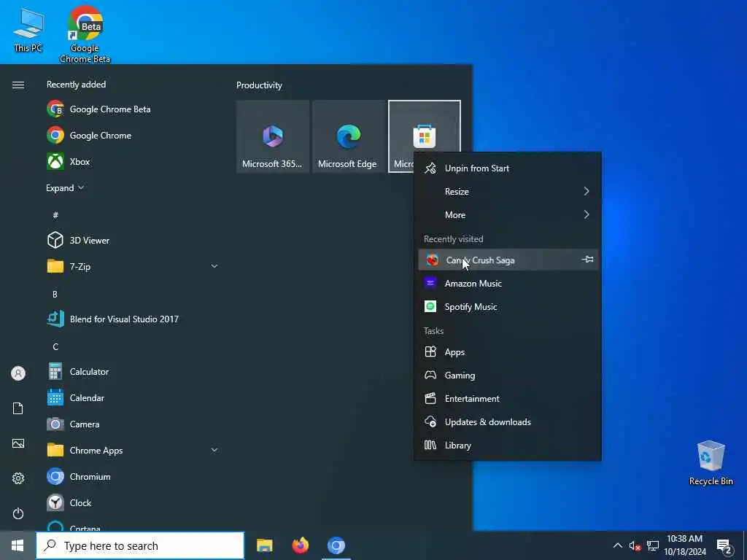Launch the Calculator app
The image size is (747, 560).
tap(133, 372)
